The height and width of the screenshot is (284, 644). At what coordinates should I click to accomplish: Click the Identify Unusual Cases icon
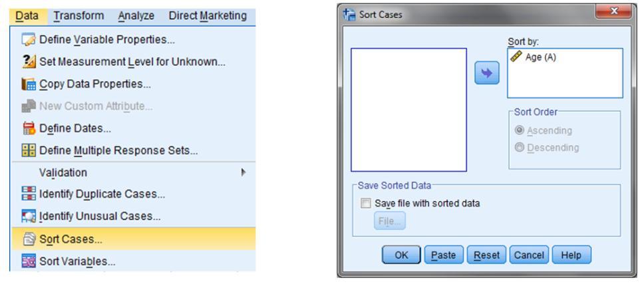pyautogui.click(x=29, y=216)
